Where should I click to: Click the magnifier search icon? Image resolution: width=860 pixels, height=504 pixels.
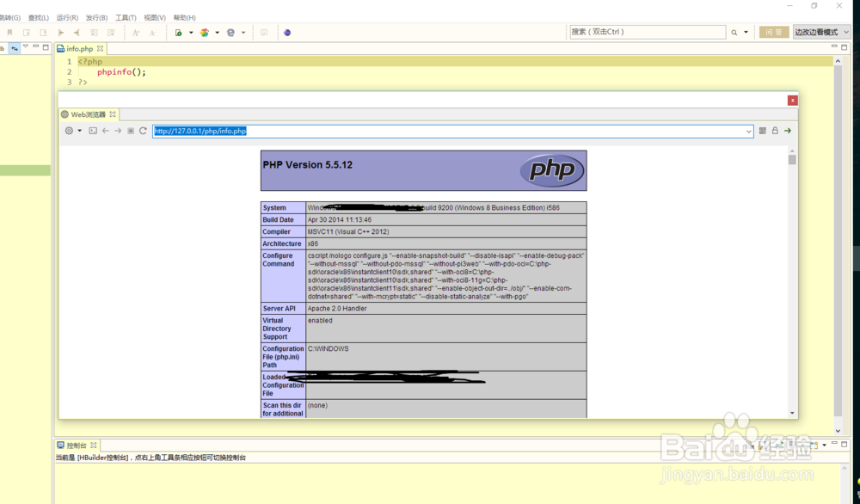[x=734, y=33]
